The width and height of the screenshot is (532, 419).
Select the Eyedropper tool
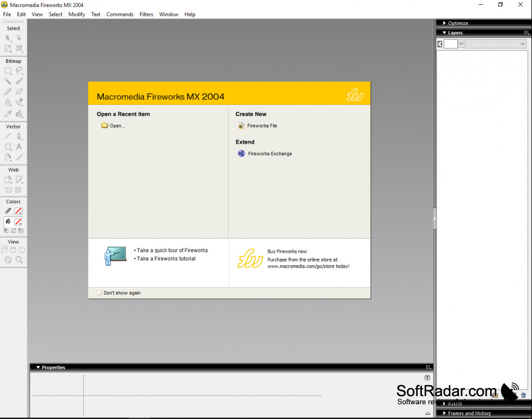8,114
